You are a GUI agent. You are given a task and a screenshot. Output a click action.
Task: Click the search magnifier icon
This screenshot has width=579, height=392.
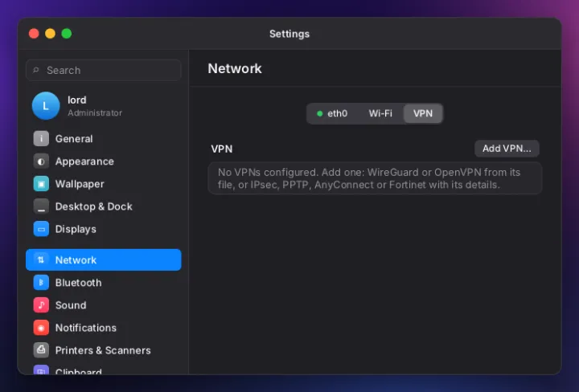tap(36, 70)
